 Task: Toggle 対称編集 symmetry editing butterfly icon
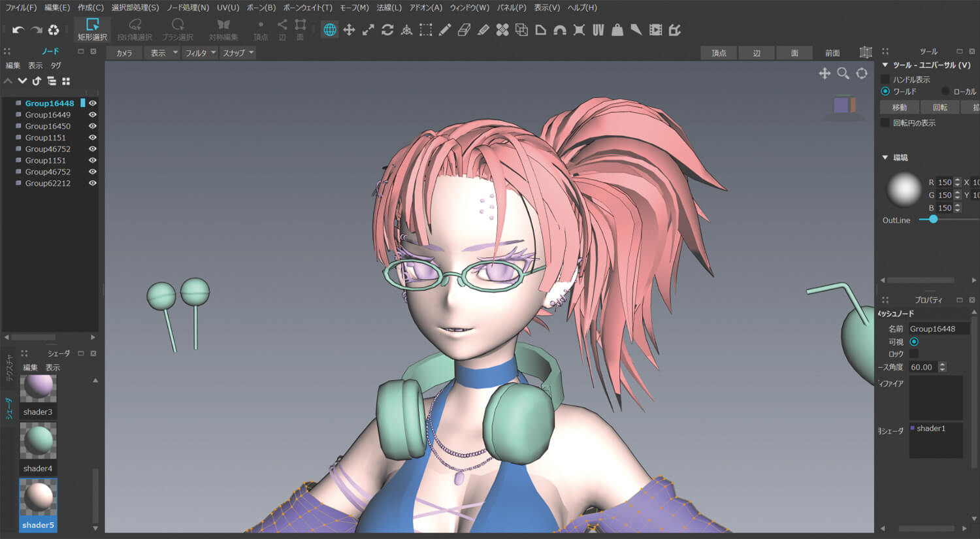[x=223, y=30]
